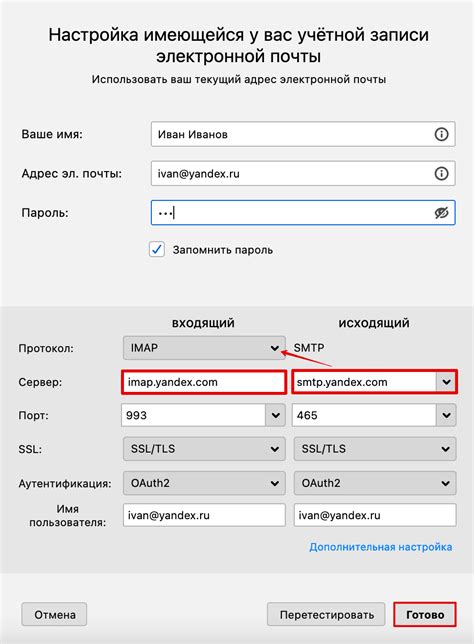Image resolution: width=474 pixels, height=644 pixels.
Task: Open the outgoing OAuth2 authentication dropdown
Action: [x=375, y=483]
